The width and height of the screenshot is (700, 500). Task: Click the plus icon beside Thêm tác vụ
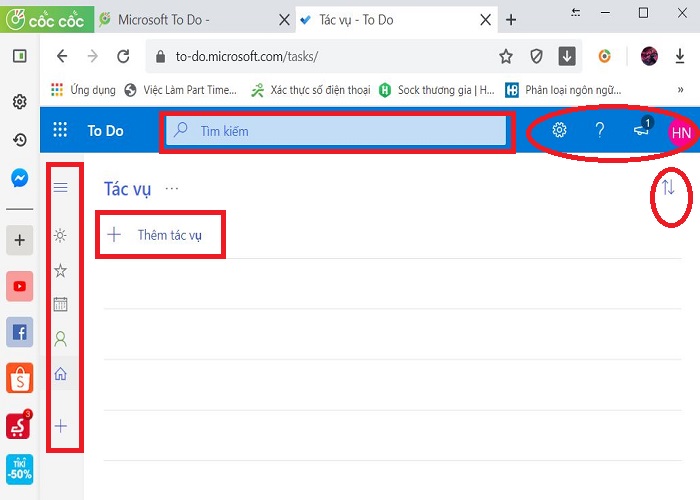[114, 234]
